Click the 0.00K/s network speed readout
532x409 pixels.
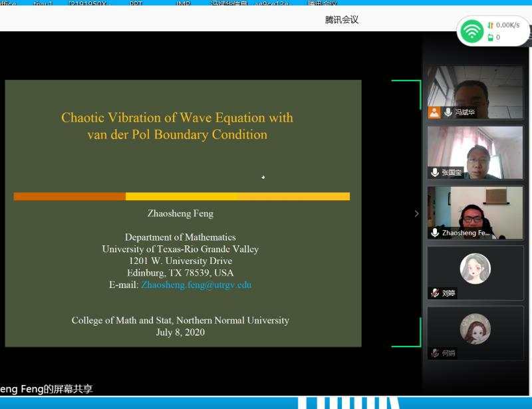coord(507,25)
